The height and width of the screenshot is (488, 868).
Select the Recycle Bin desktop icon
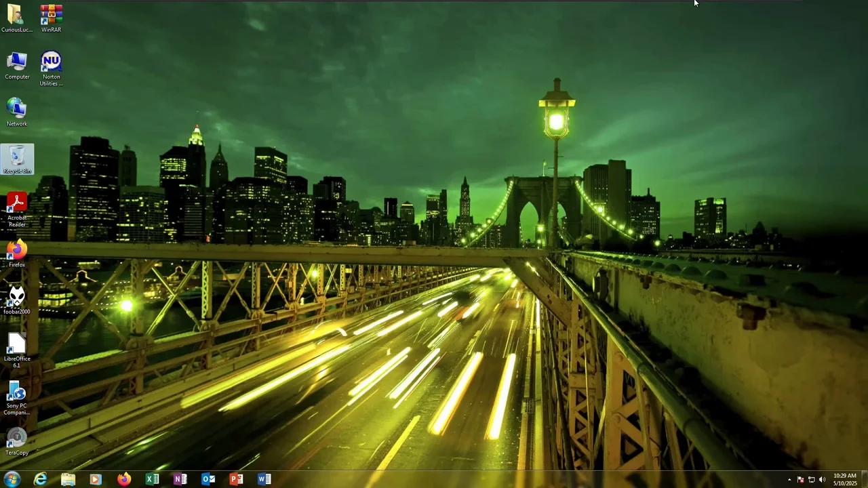(17, 159)
